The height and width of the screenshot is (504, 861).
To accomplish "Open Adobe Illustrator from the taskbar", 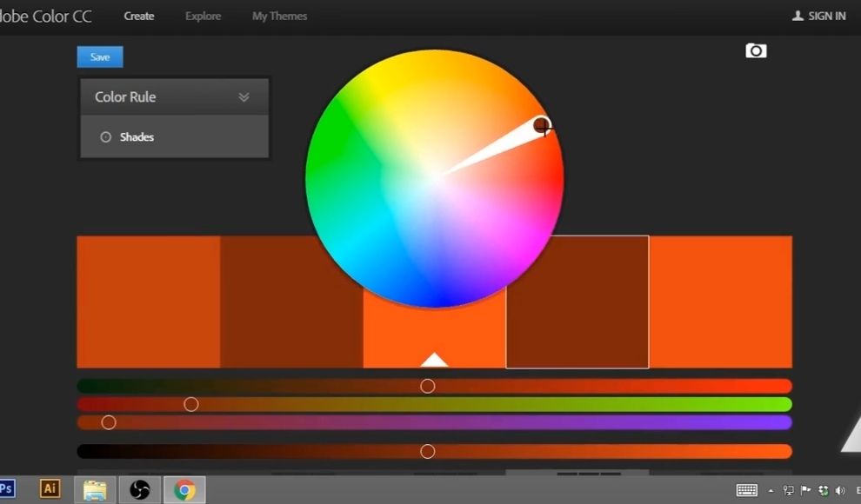I will click(50, 489).
